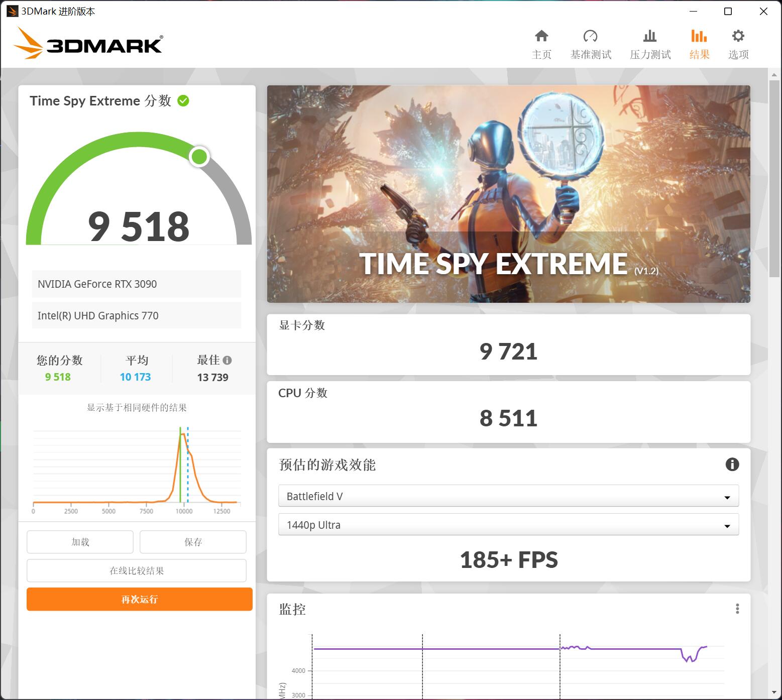Open the info icon for 预估的游戏效能
Image resolution: width=782 pixels, height=700 pixels.
[x=732, y=464]
